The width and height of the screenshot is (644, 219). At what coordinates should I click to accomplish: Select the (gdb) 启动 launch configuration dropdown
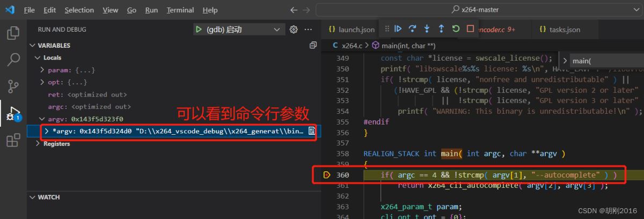click(x=240, y=30)
